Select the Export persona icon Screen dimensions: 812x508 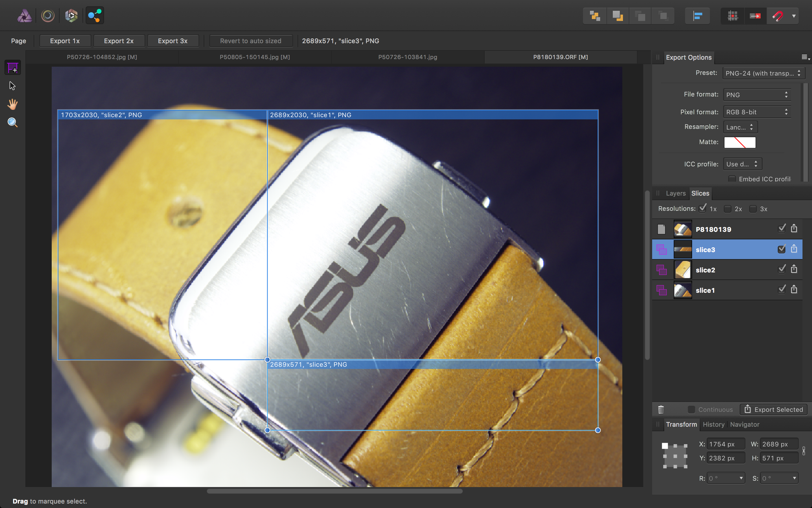[95, 16]
